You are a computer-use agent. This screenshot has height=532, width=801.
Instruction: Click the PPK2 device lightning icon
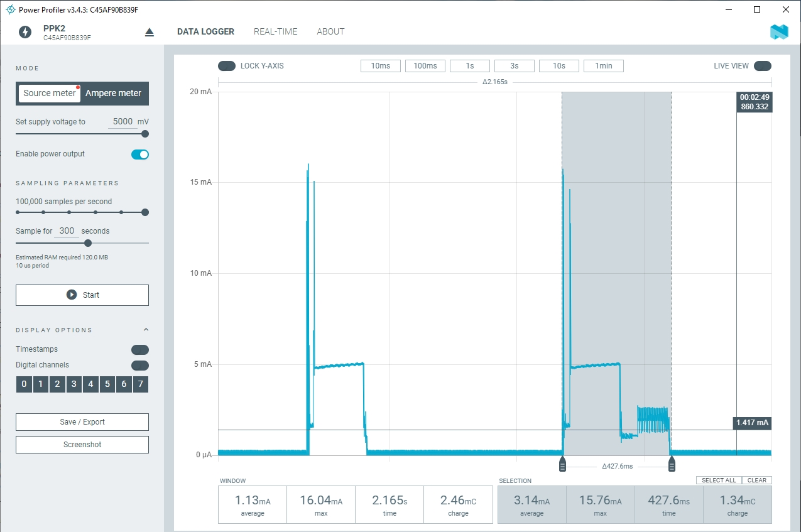click(25, 32)
